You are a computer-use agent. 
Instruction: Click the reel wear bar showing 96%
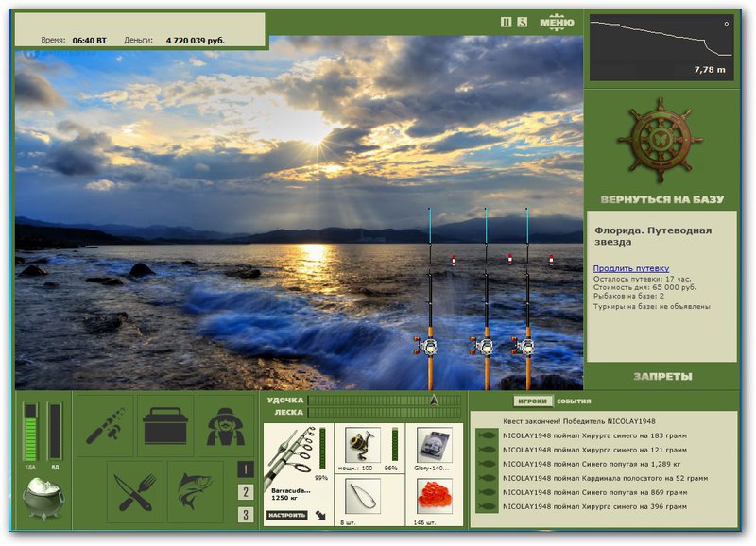tap(394, 444)
